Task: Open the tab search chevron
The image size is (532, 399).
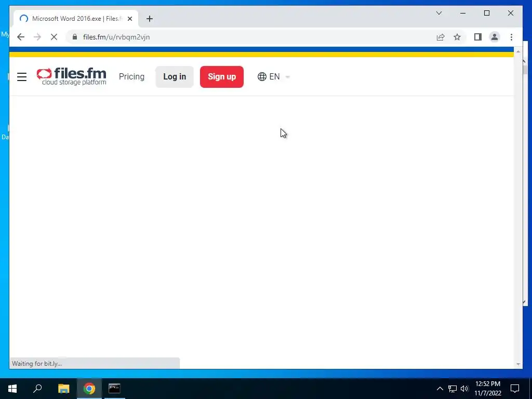Action: [438, 13]
